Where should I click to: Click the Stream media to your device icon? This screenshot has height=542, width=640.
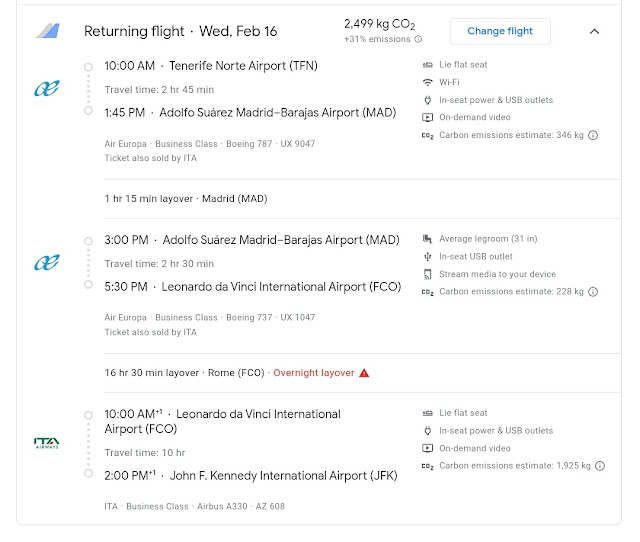click(428, 274)
